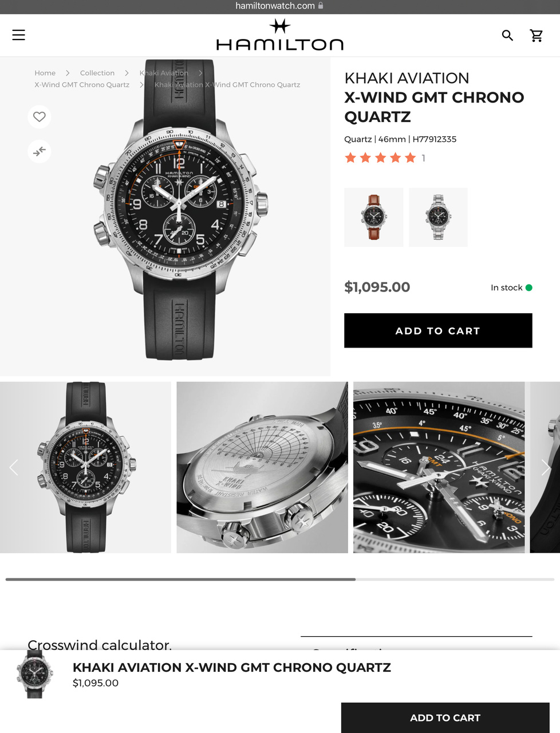Click Add to Cart in sticky bar
The height and width of the screenshot is (733, 560).
445,718
